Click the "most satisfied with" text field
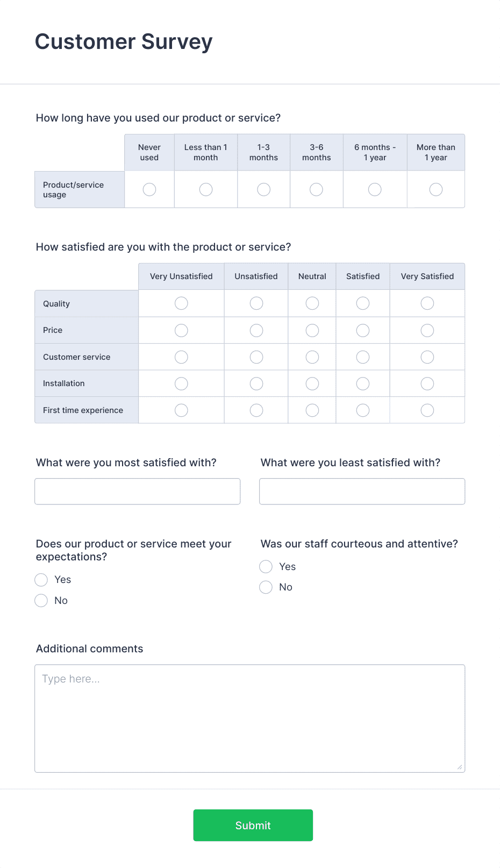The width and height of the screenshot is (500, 868). coord(137,491)
